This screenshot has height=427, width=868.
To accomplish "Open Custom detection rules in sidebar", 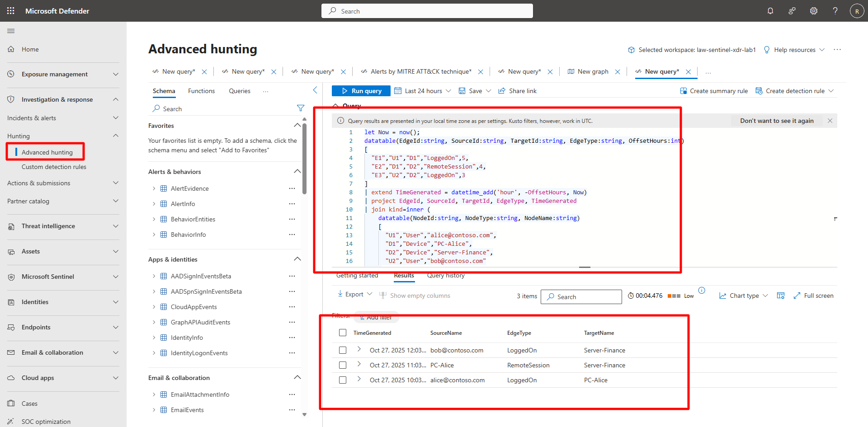I will click(54, 167).
